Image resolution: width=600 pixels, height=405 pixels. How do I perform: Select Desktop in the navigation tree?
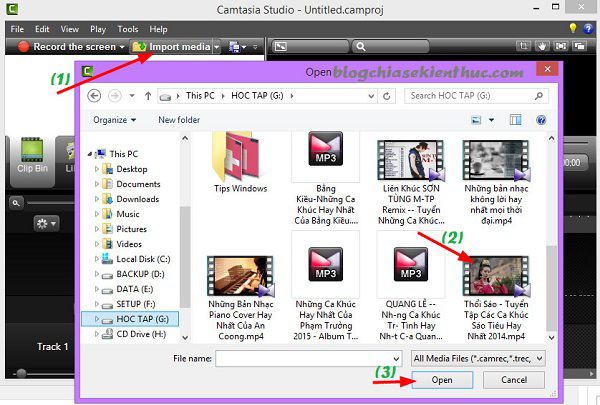coord(132,169)
